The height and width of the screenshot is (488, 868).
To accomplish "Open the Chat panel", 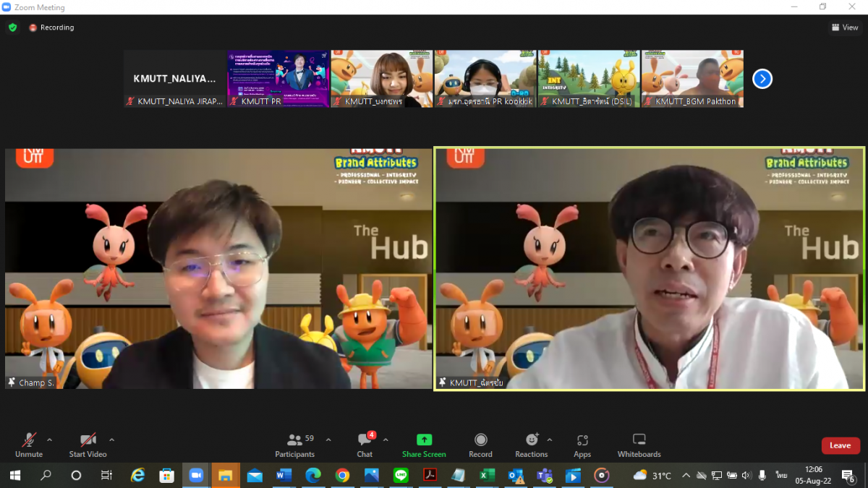I will 365,445.
